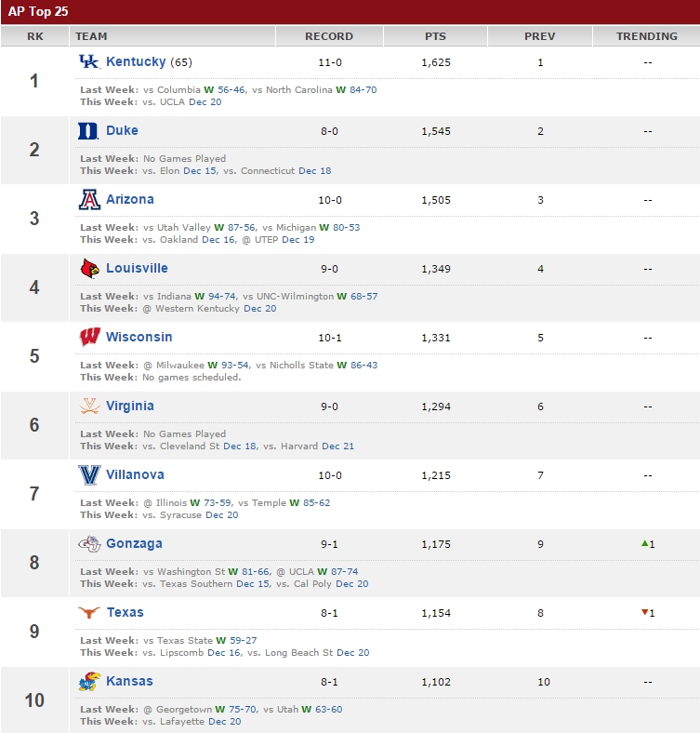The height and width of the screenshot is (733, 700).
Task: Click the Arizona red A logo
Action: tap(89, 199)
